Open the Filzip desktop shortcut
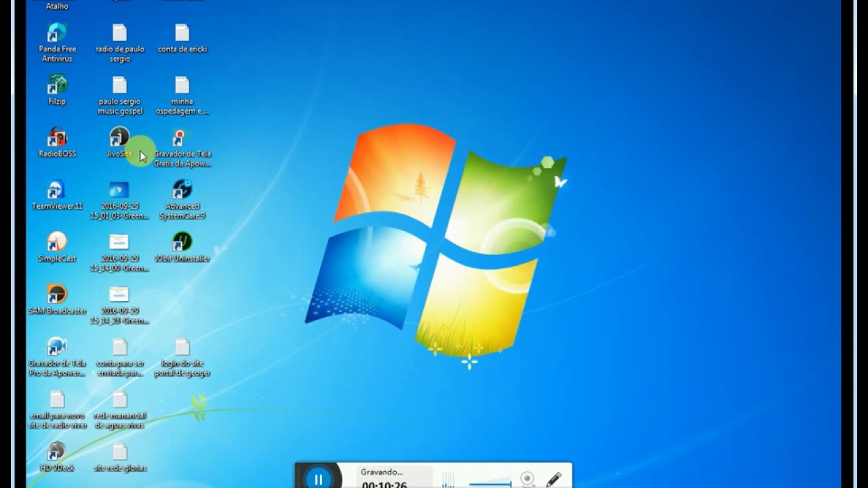This screenshot has height=488, width=868. [x=57, y=90]
